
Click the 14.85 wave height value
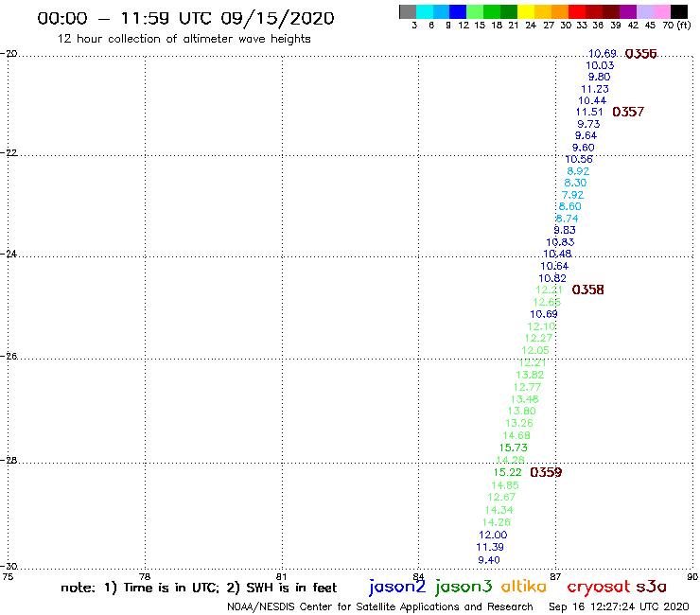coord(505,485)
